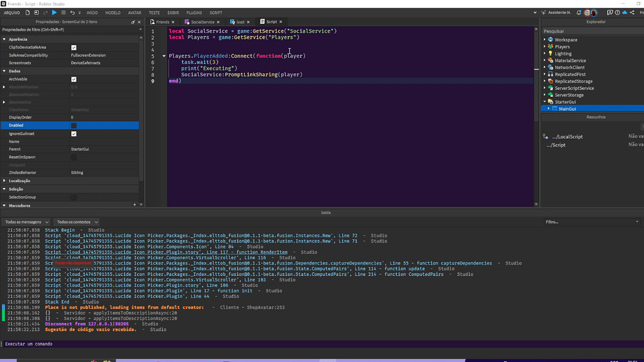Close the SocialService script tab
Screen dimensions: 644x362
point(219,22)
